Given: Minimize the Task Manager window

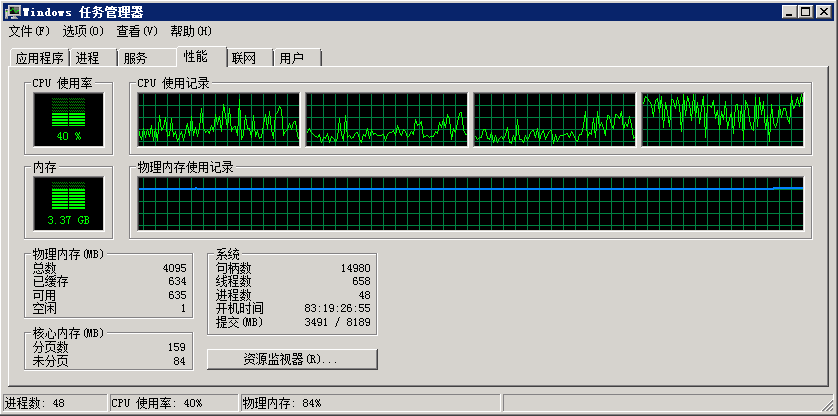Looking at the screenshot, I should (x=789, y=12).
